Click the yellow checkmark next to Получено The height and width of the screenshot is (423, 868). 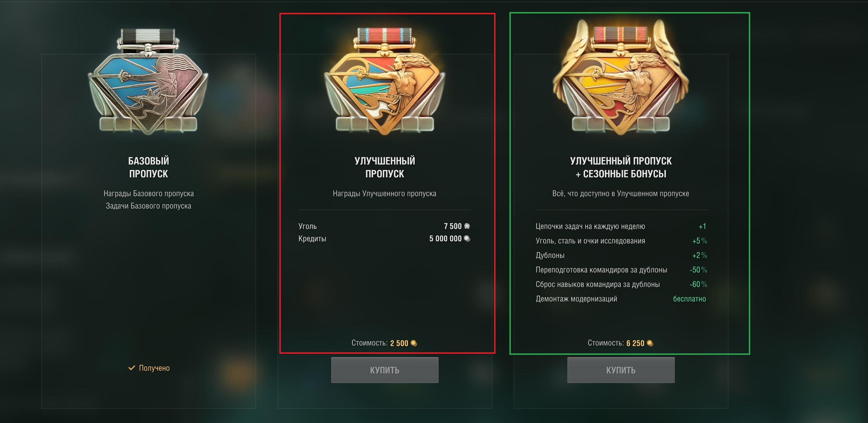click(x=132, y=368)
